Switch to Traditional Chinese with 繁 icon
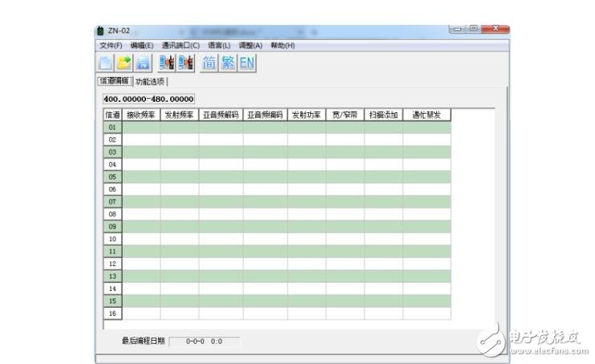595x364 pixels. coord(229,63)
